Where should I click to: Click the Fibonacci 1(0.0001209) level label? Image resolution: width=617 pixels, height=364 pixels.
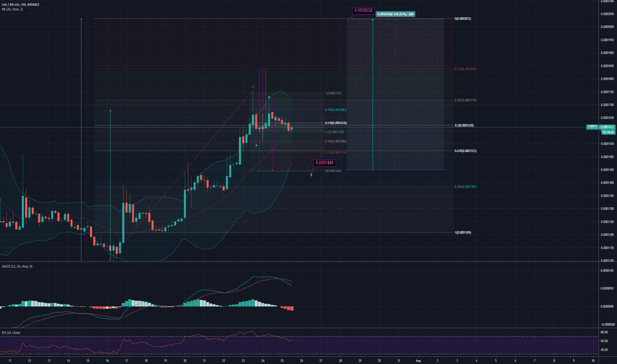(x=463, y=232)
